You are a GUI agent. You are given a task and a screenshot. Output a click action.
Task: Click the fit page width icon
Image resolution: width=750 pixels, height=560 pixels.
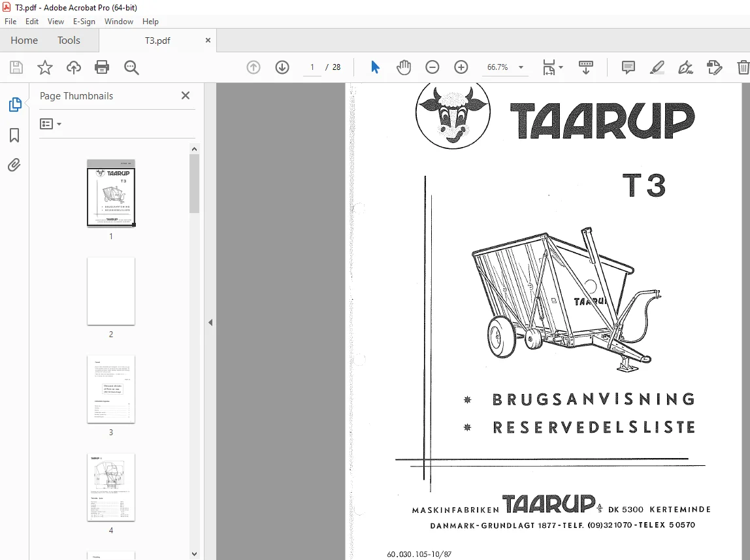pos(549,67)
